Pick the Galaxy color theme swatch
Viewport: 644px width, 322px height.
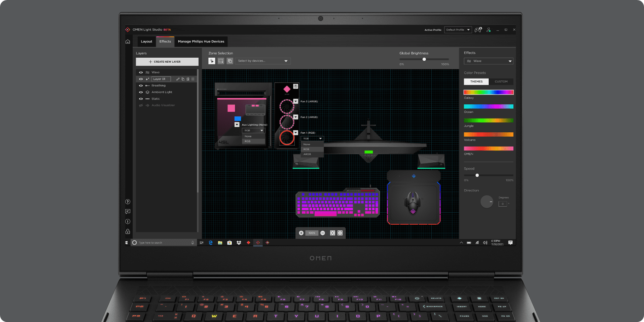488,92
